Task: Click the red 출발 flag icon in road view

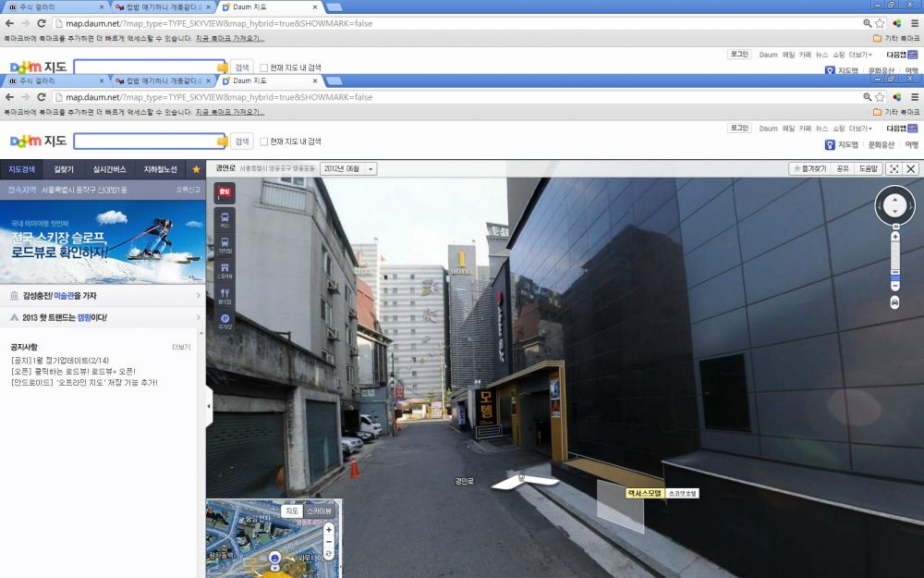Action: click(x=225, y=192)
